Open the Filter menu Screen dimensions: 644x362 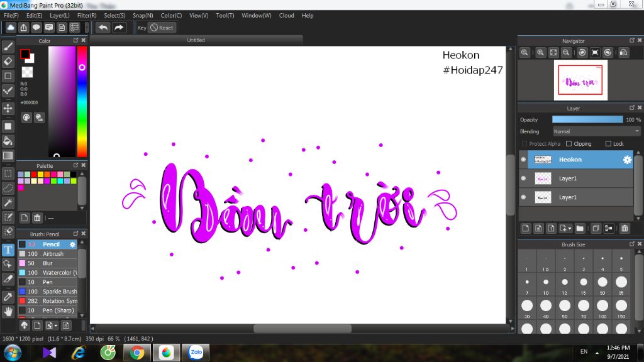pyautogui.click(x=87, y=16)
